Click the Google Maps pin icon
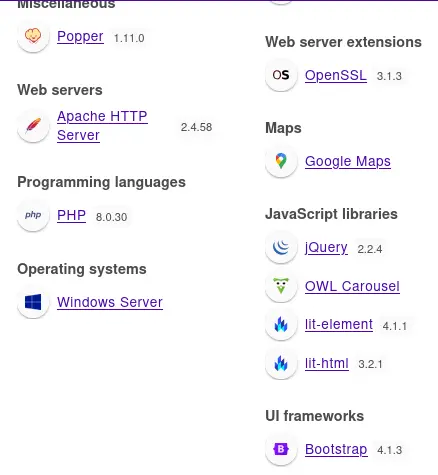This screenshot has width=438, height=475. pyautogui.click(x=281, y=161)
